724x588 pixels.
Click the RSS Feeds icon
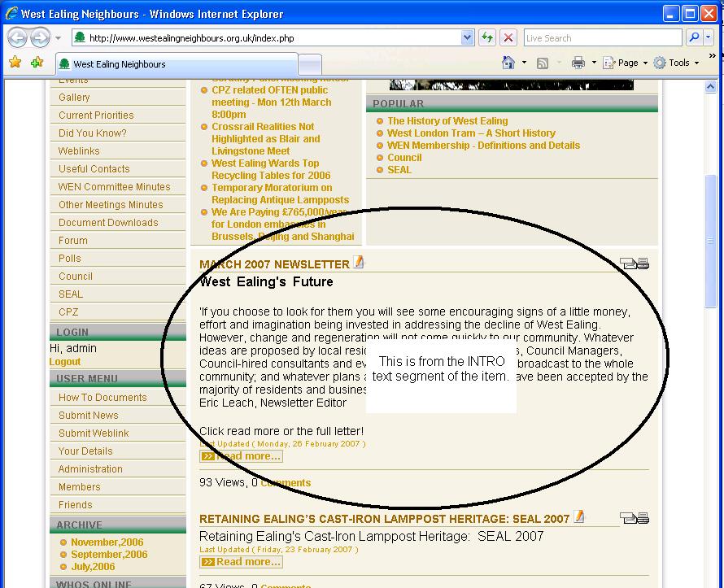point(543,63)
